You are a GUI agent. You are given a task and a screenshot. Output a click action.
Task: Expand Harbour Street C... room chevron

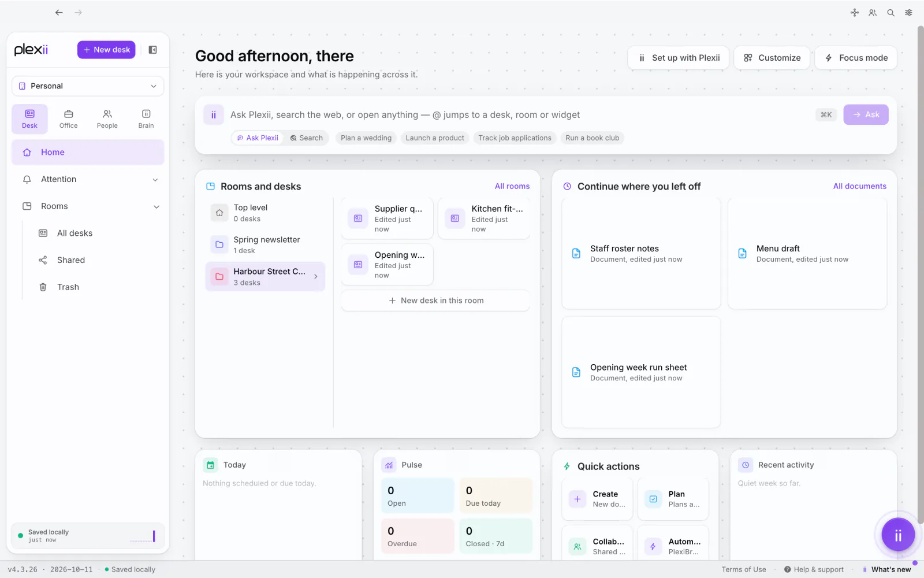316,277
